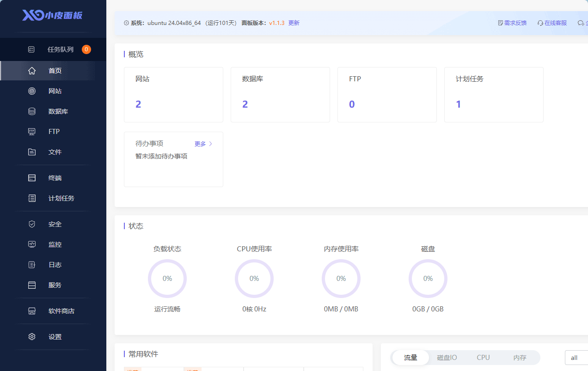588x371 pixels.
Task: Open the 网站 overview card showing 2
Action: 173,95
